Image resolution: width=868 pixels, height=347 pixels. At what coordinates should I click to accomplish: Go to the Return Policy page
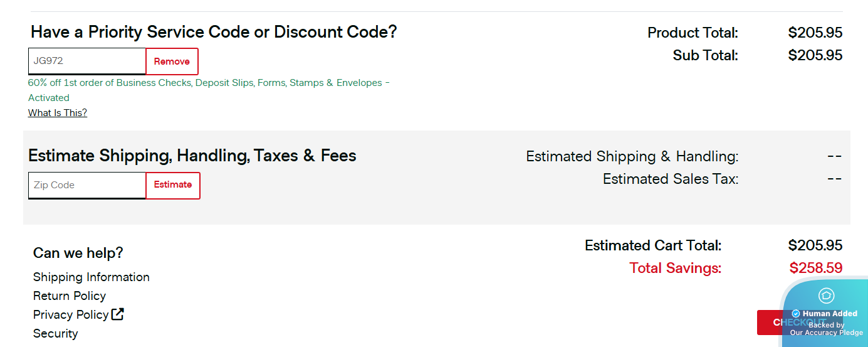tap(70, 296)
